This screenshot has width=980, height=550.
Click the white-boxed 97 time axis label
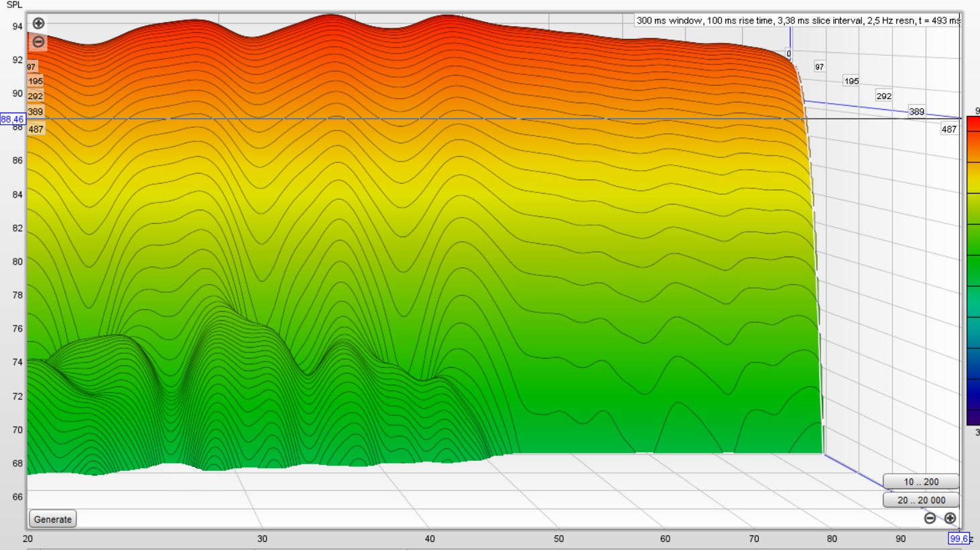[819, 67]
